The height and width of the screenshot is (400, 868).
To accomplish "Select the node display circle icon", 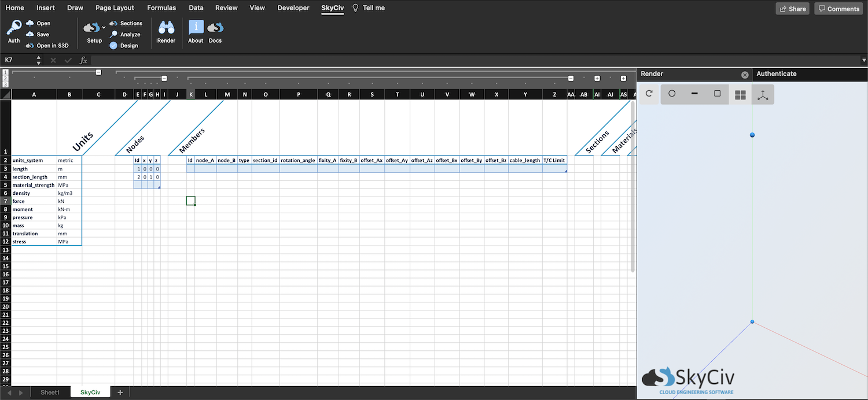I will click(x=671, y=94).
